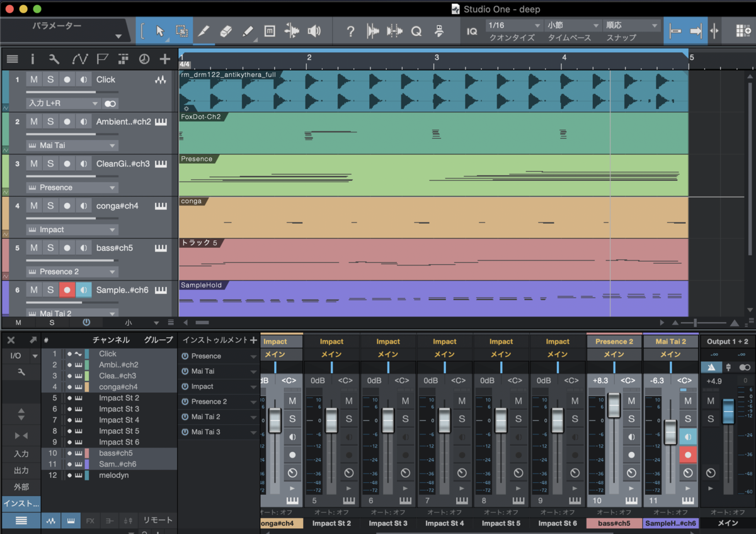756x534 pixels.
Task: Show automation curve icon above tracks
Action: [79, 59]
